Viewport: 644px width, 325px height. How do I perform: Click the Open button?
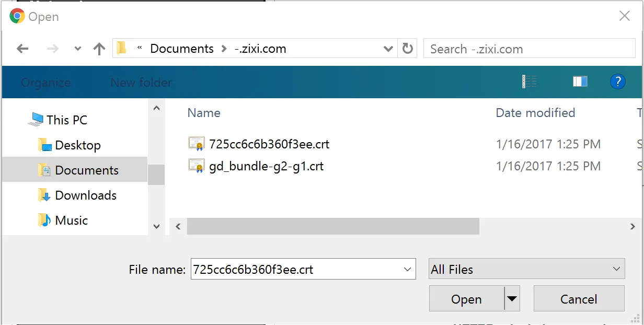[466, 299]
